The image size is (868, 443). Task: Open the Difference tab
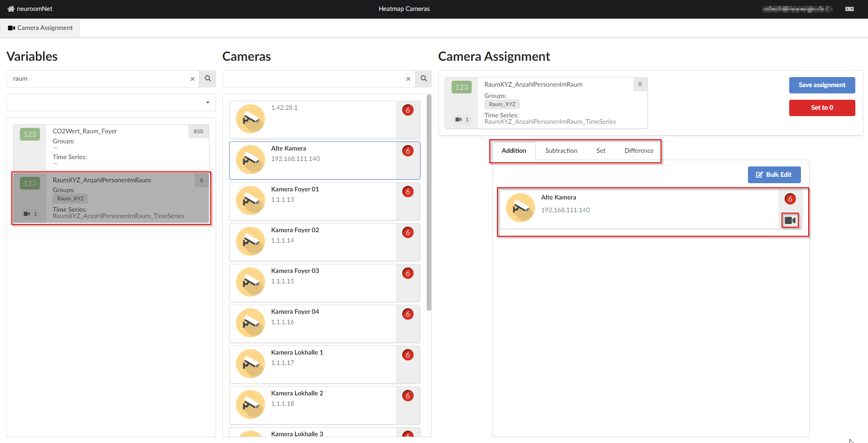pos(638,150)
